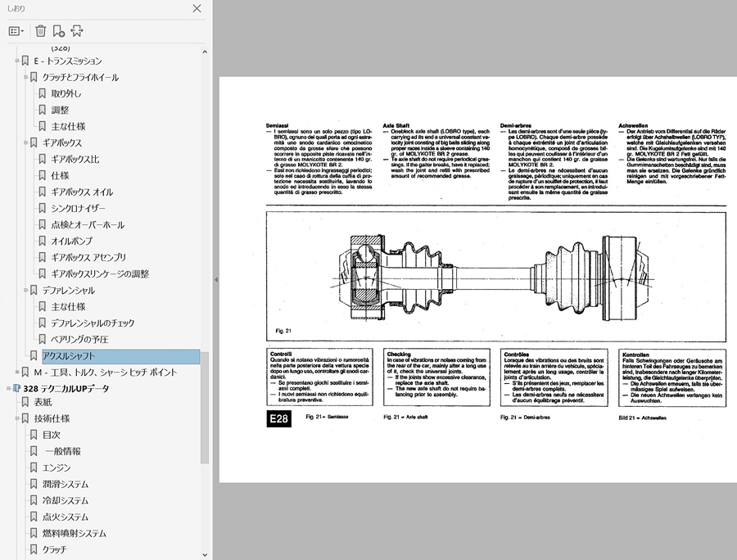737x560 pixels.
Task: Click the find current bookmark icon
Action: pyautogui.click(x=77, y=31)
